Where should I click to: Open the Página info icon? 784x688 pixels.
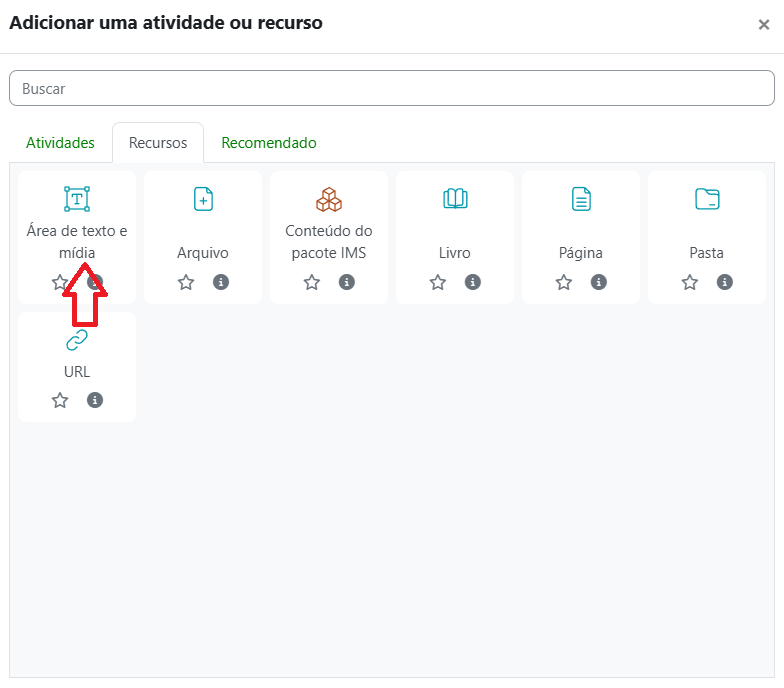(x=599, y=283)
